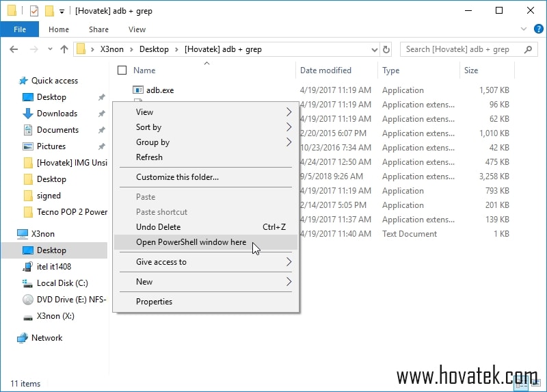Open Documents in navigation pane
Screen dimensions: 547x392
[58, 130]
